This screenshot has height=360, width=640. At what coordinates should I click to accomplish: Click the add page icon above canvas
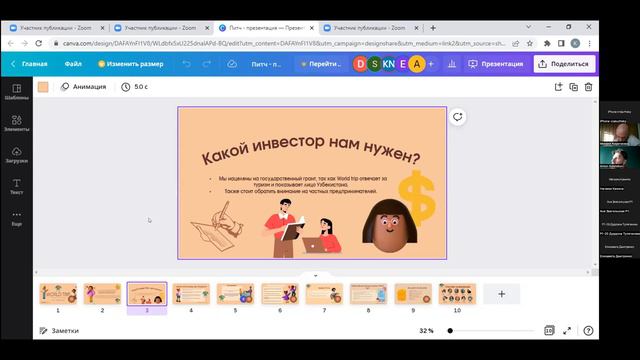[x=558, y=87]
